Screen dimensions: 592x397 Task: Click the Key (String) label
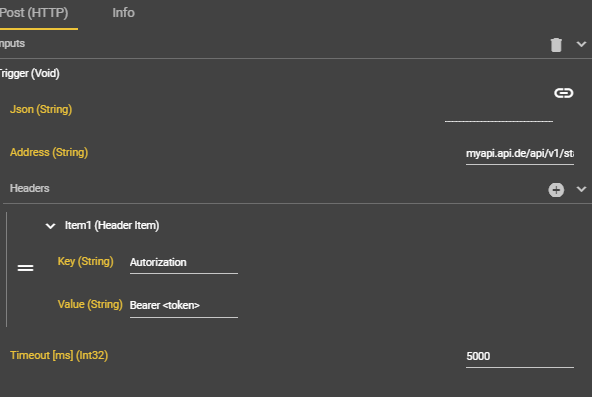click(x=85, y=262)
